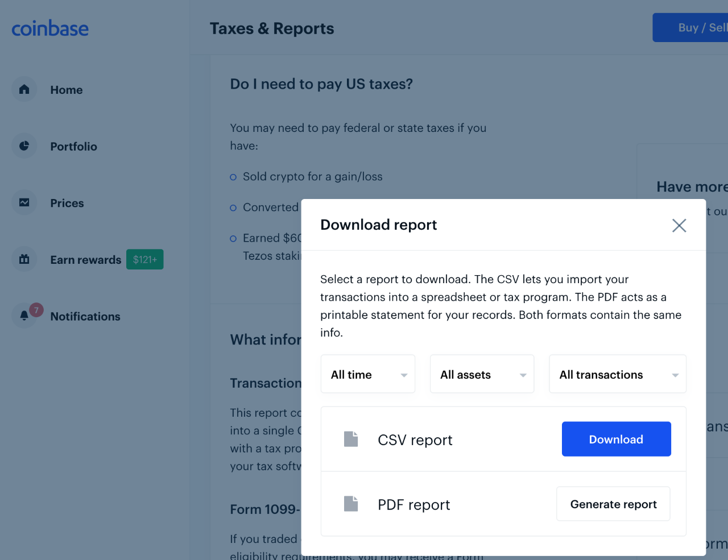Click the Earn rewards gift icon
728x560 pixels.
tap(24, 259)
